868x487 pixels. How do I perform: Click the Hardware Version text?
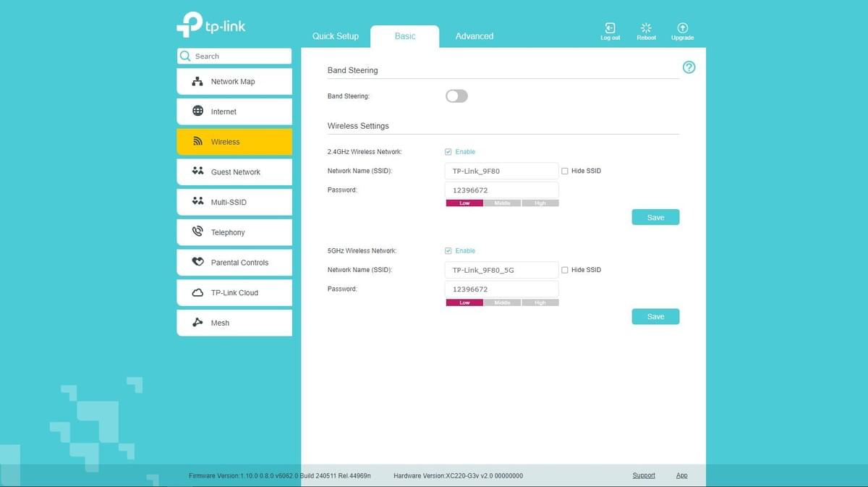[x=459, y=475]
